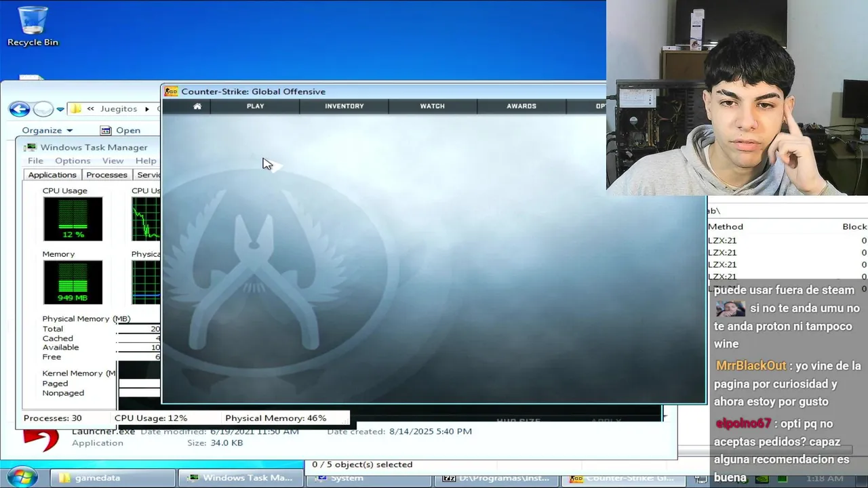Click the MrrBlackOut username in chat

click(x=751, y=366)
